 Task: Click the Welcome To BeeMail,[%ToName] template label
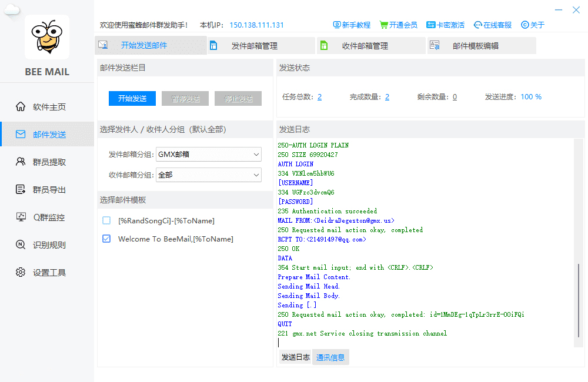tap(175, 239)
